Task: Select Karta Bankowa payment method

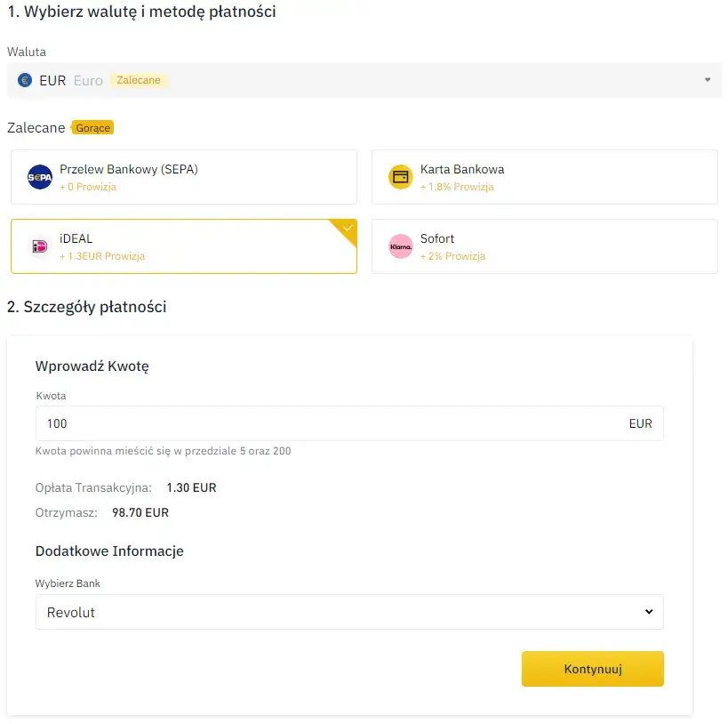Action: pos(545,176)
